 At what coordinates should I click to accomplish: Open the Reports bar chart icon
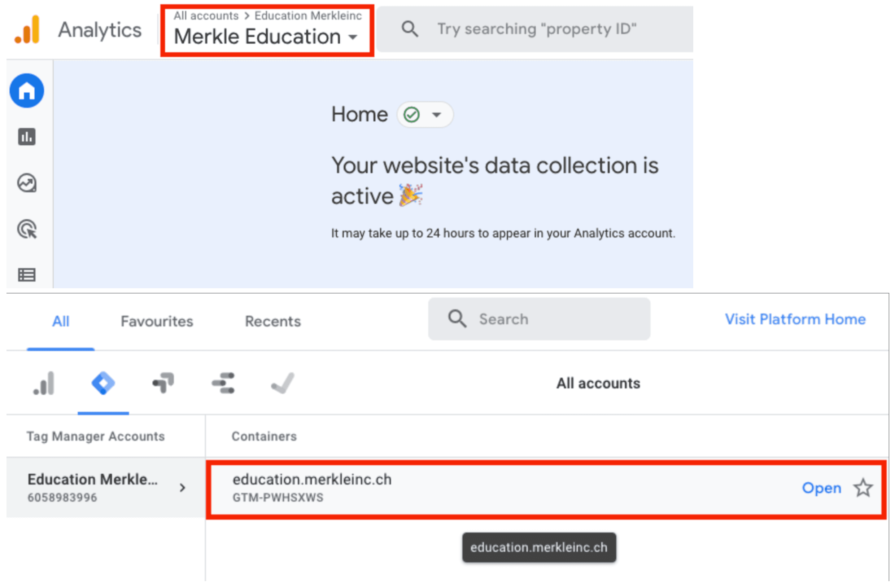coord(27,137)
